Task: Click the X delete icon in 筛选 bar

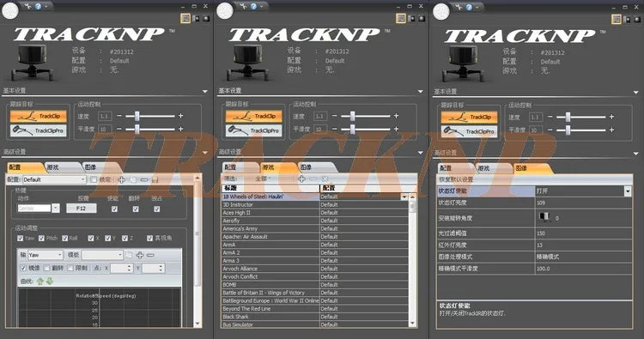Action: 325,179
